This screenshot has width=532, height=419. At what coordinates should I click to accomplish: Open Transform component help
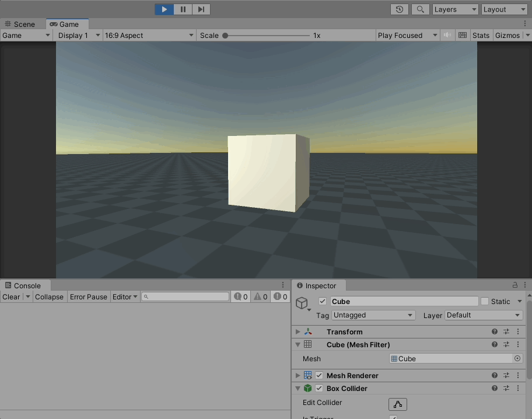click(494, 331)
